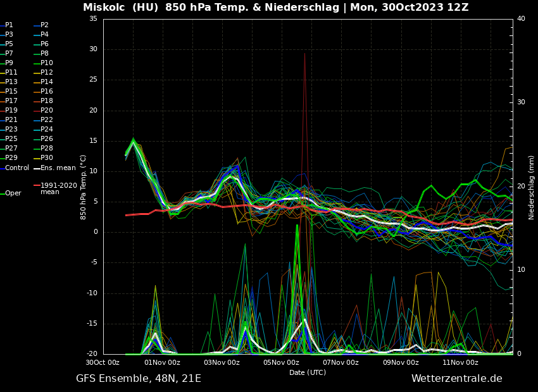The image size is (538, 392).
Task: Select the Oper legend entry
Action: click(13, 193)
